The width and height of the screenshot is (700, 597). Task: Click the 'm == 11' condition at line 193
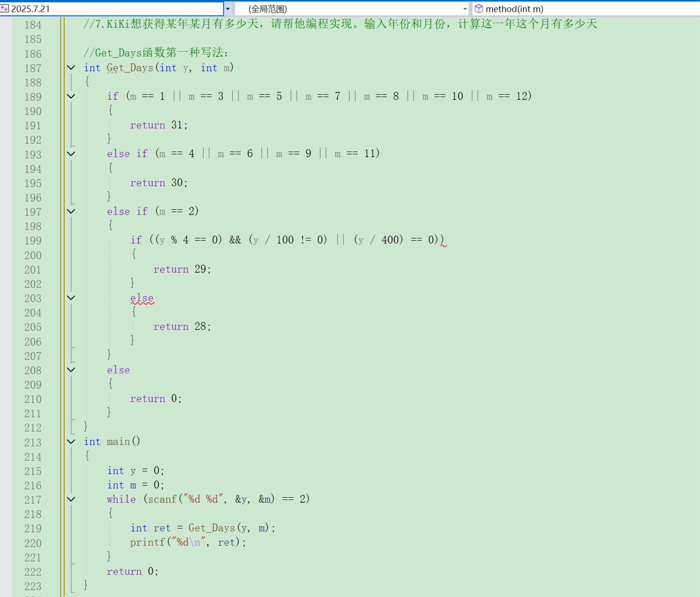(355, 153)
